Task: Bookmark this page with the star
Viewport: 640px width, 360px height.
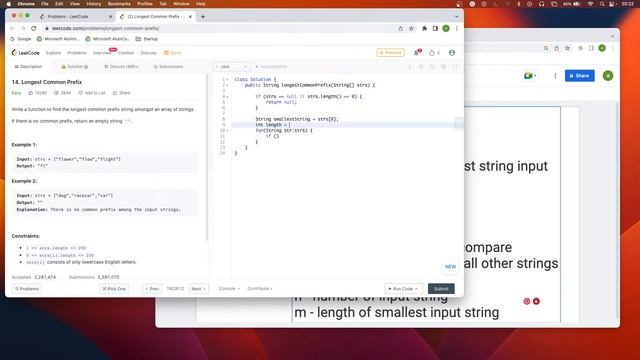Action: coord(411,29)
